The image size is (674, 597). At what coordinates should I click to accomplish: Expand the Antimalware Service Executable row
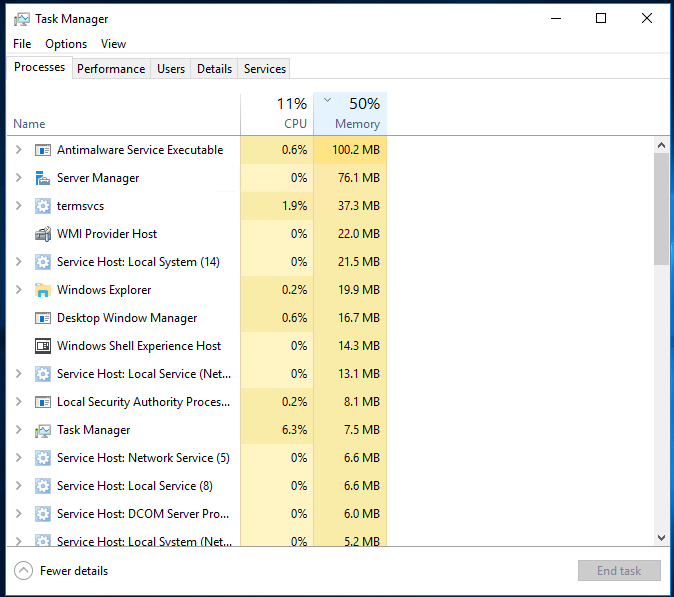click(18, 150)
